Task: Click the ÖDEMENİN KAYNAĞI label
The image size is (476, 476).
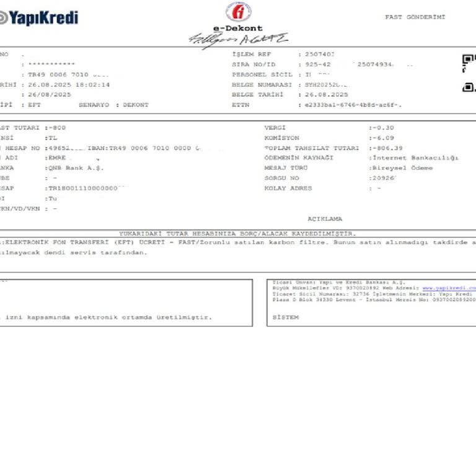Action: coord(299,158)
